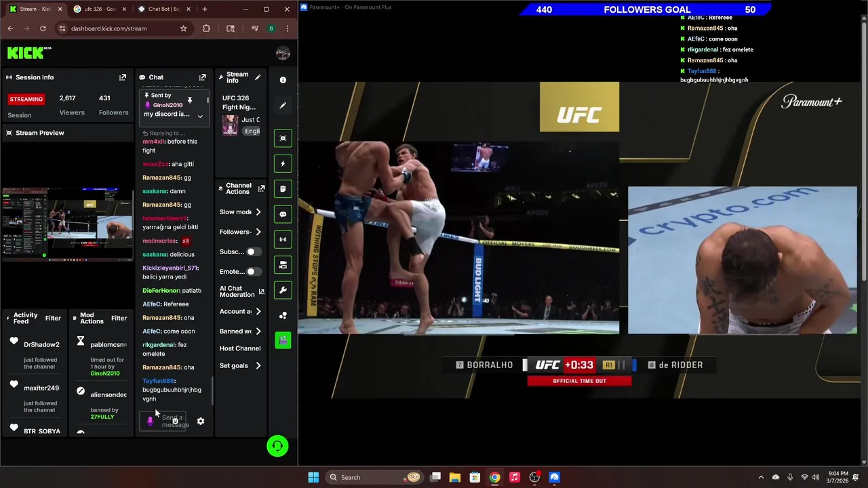
Task: Click the three-dots cluster sidebar icon
Action: [283, 315]
